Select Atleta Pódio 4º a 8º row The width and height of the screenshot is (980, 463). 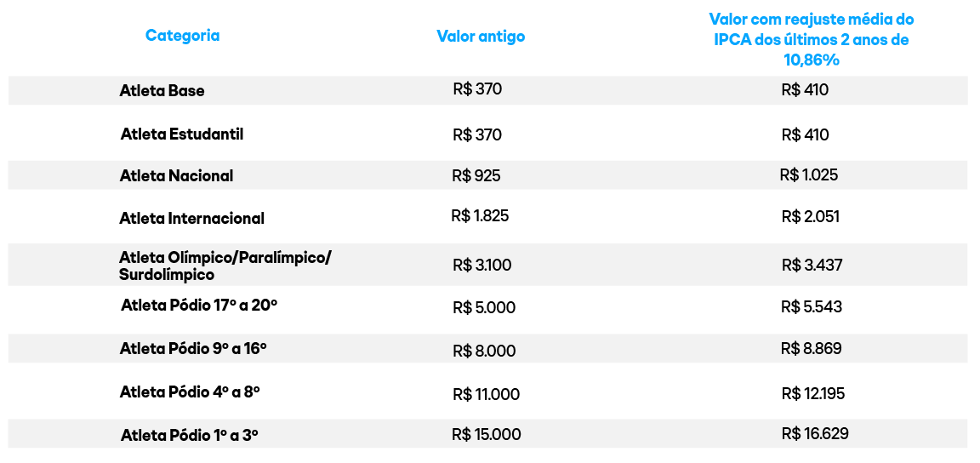click(x=190, y=392)
